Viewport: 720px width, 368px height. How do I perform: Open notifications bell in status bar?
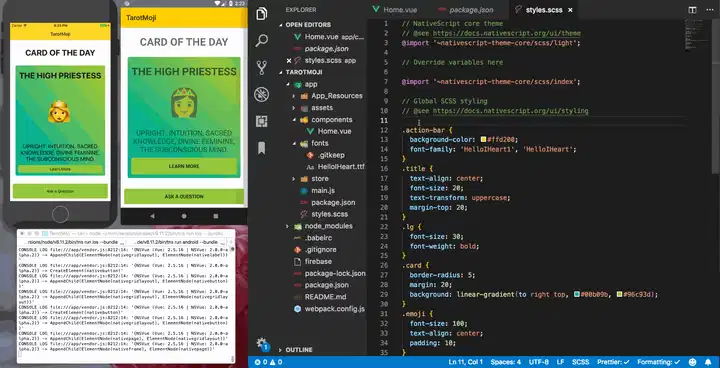click(708, 362)
